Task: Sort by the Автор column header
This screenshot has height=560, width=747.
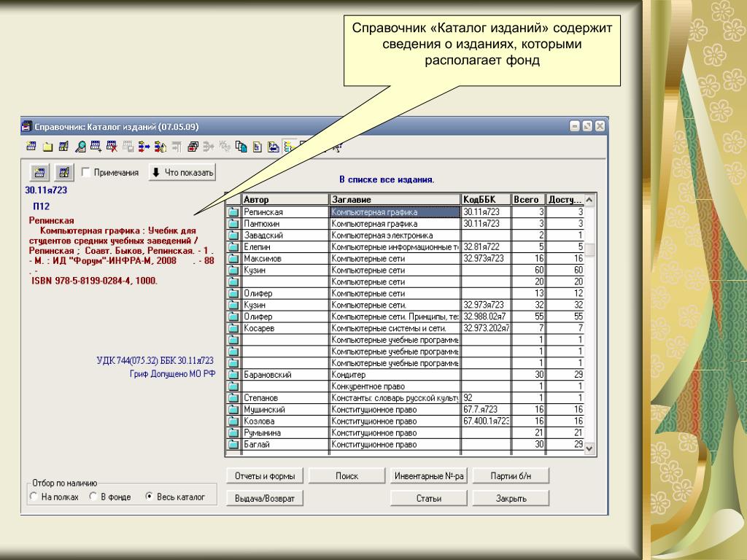Action: (x=285, y=200)
